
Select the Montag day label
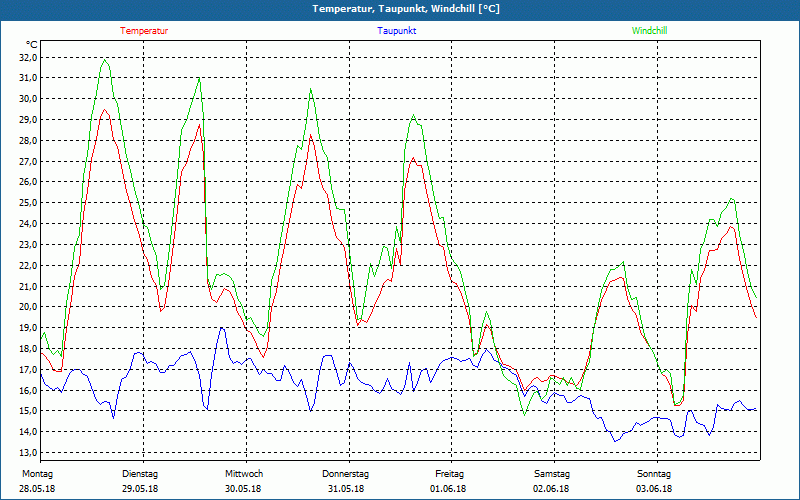click(x=37, y=474)
